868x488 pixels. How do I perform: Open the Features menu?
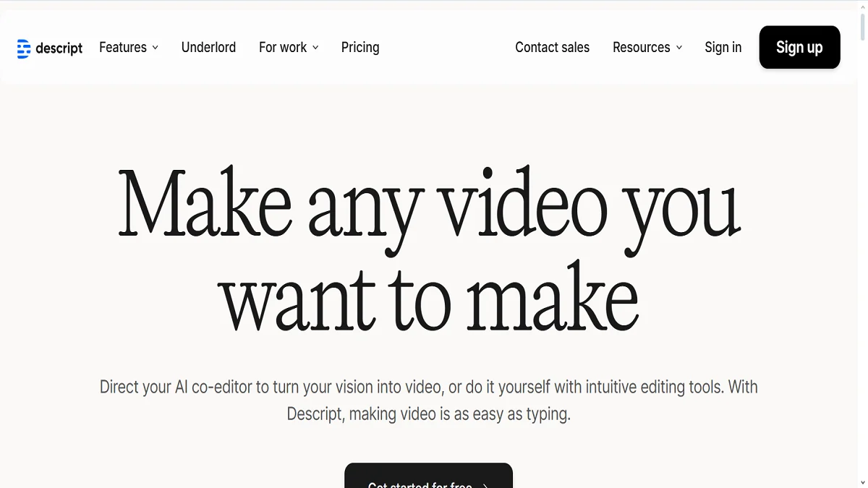click(x=123, y=48)
